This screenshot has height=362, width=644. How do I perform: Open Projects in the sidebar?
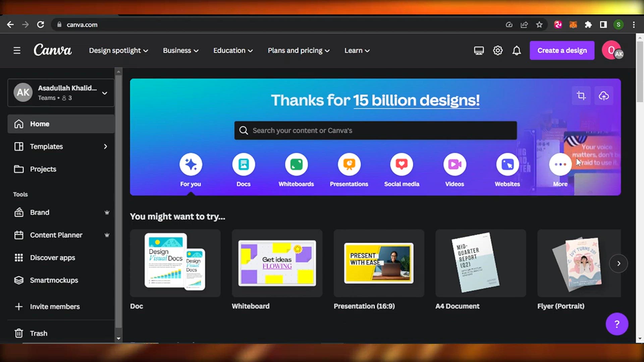(61, 169)
